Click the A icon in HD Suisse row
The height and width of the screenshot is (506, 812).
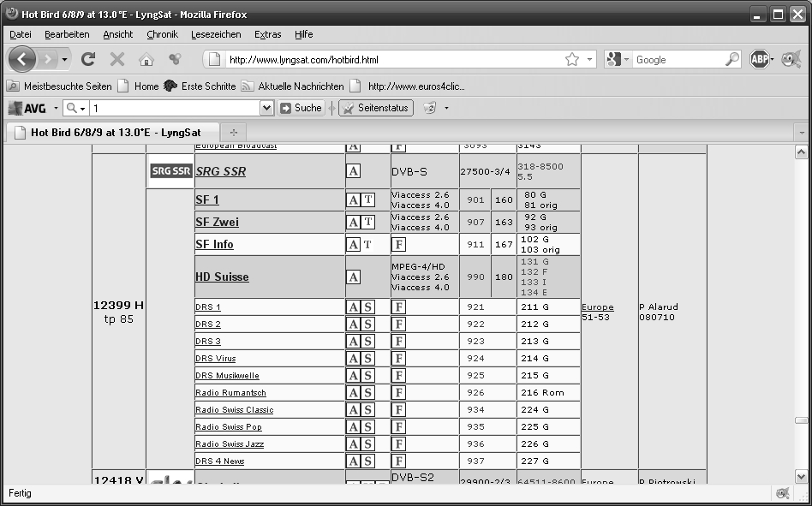(x=353, y=277)
